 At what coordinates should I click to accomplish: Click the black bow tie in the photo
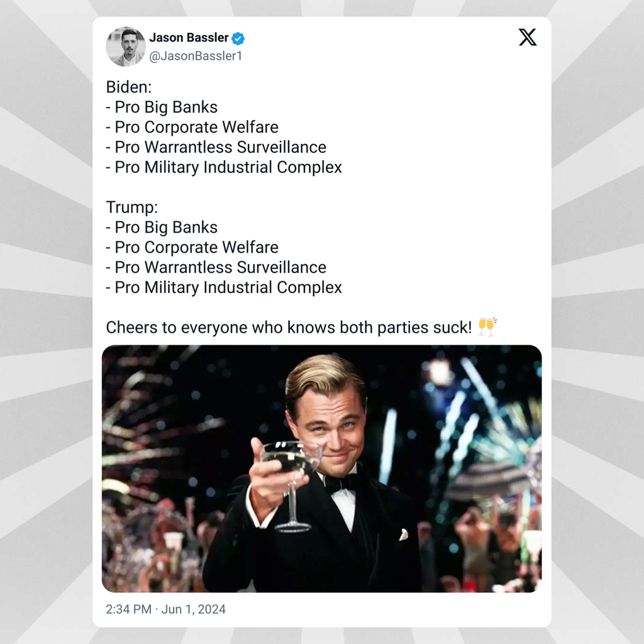[341, 484]
